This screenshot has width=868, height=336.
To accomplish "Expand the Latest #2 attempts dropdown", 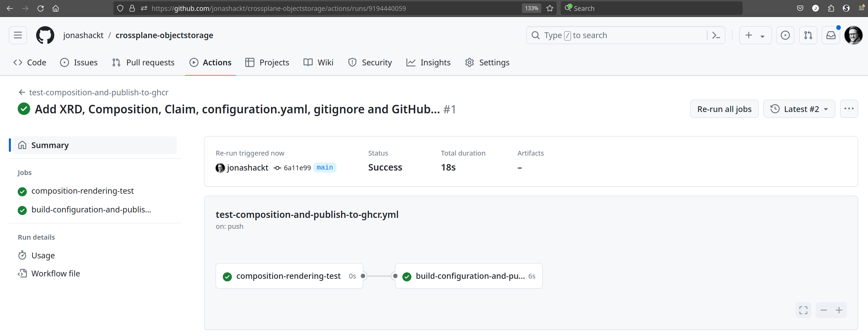I will pyautogui.click(x=799, y=109).
